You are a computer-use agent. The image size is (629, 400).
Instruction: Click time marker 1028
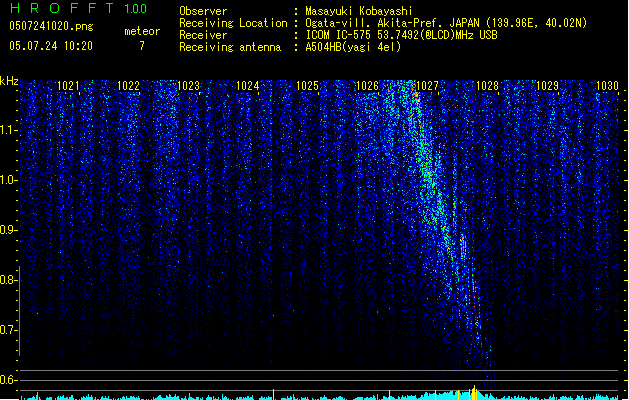(x=487, y=86)
